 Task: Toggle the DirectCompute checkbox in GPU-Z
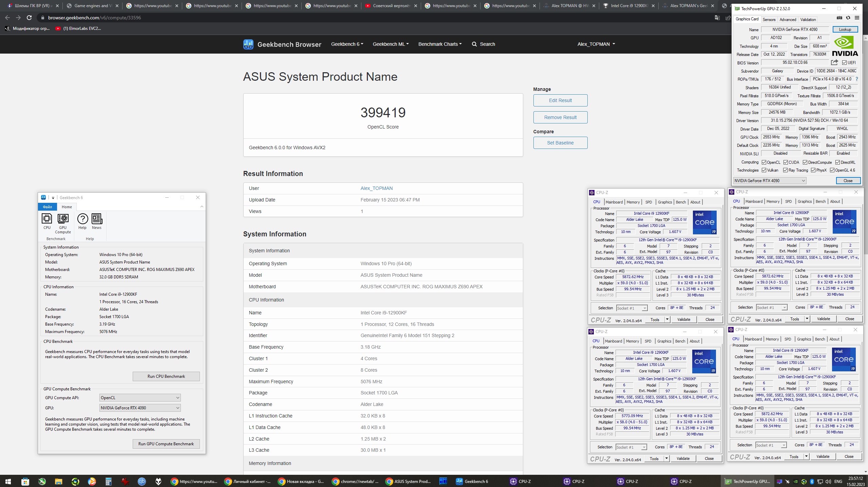(x=805, y=162)
